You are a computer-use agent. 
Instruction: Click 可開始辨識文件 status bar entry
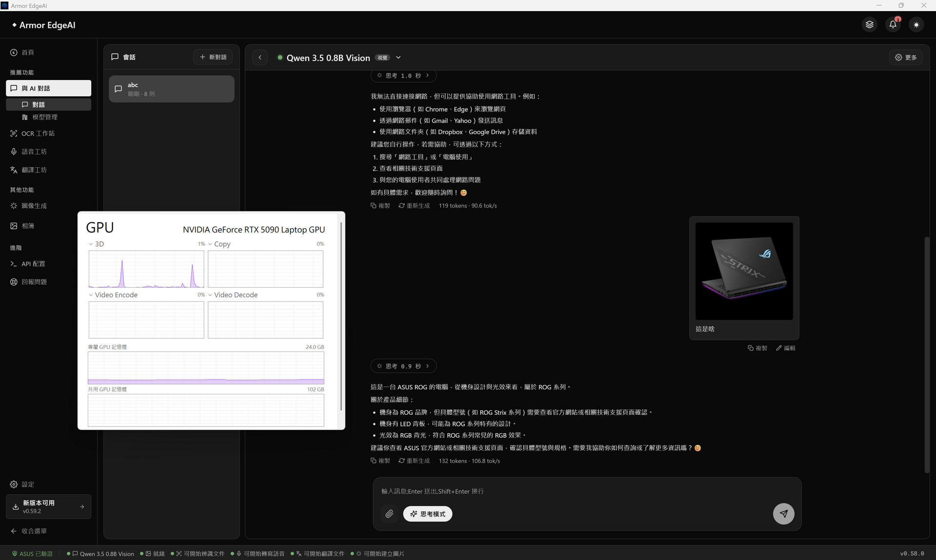pyautogui.click(x=198, y=554)
